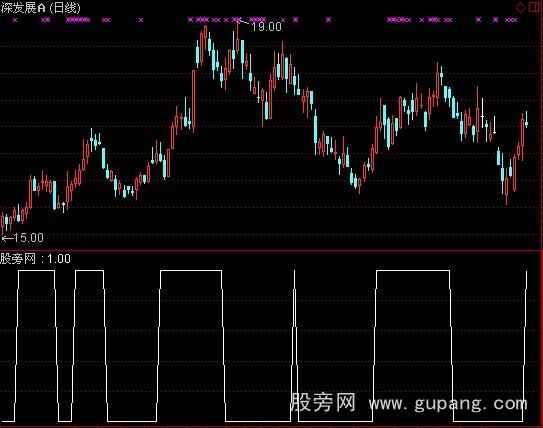Click the chart title 深发展A (日线)

coord(41,8)
